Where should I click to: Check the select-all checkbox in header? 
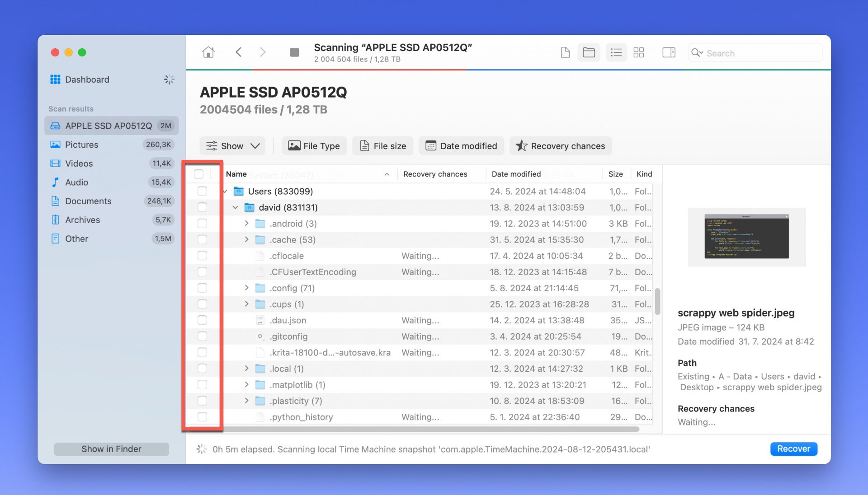[199, 173]
